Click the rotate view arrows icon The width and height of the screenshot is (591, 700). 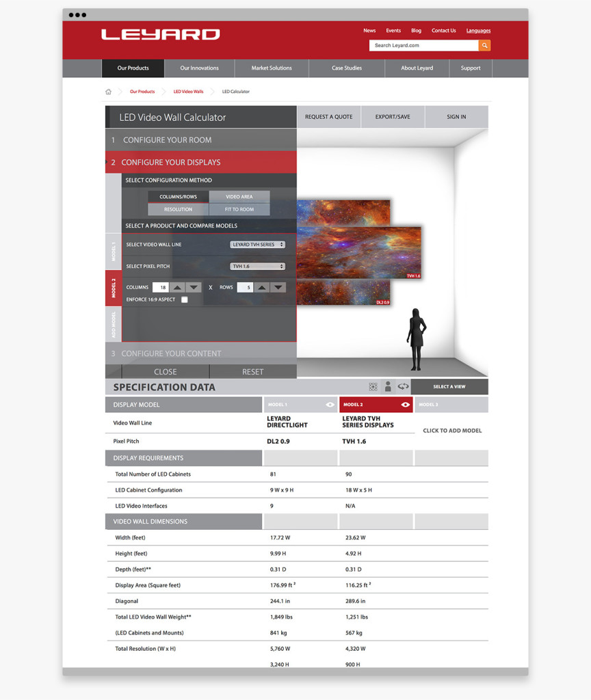(x=404, y=386)
